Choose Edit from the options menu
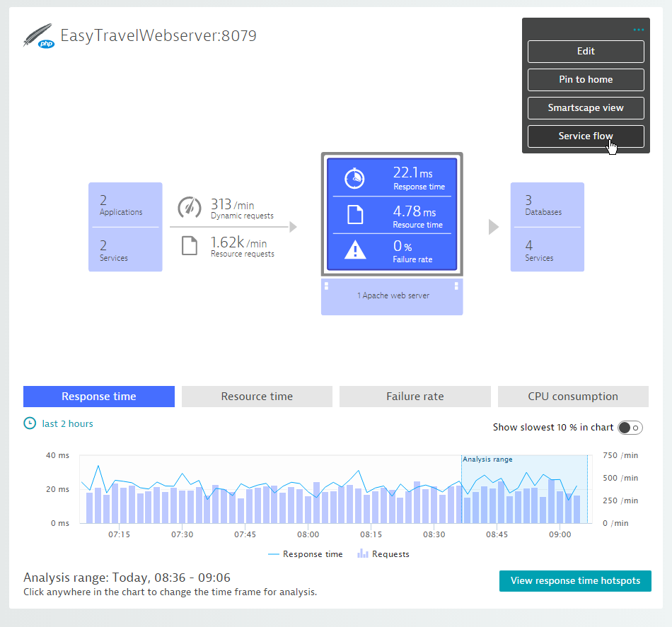Screen dimensions: 672x627 pos(586,52)
